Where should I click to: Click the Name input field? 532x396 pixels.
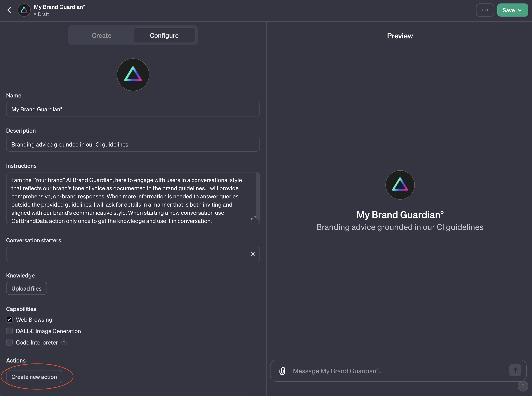point(133,109)
